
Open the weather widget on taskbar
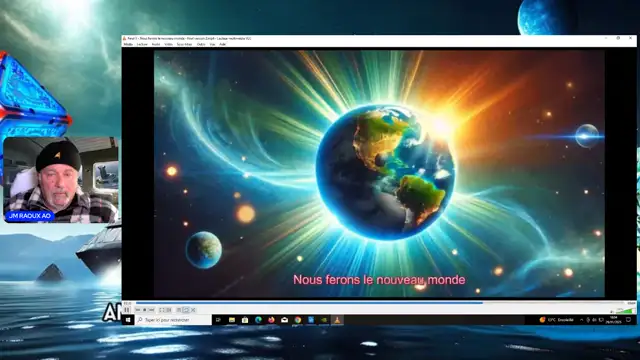[556, 320]
